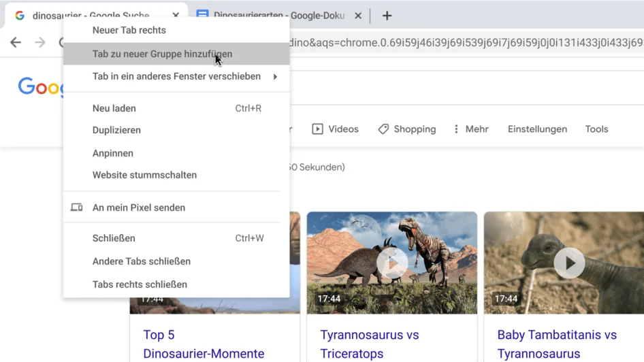Click the browser forward arrow
Screen dimensions: 644x362
click(x=40, y=42)
